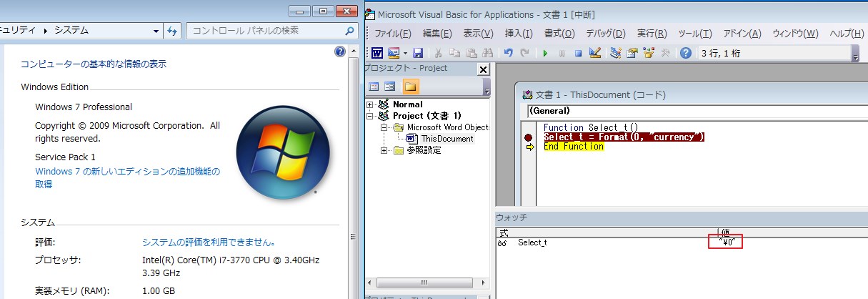Image resolution: width=868 pixels, height=299 pixels.
Task: Click the システム breadcrumb in address bar
Action: 71,31
